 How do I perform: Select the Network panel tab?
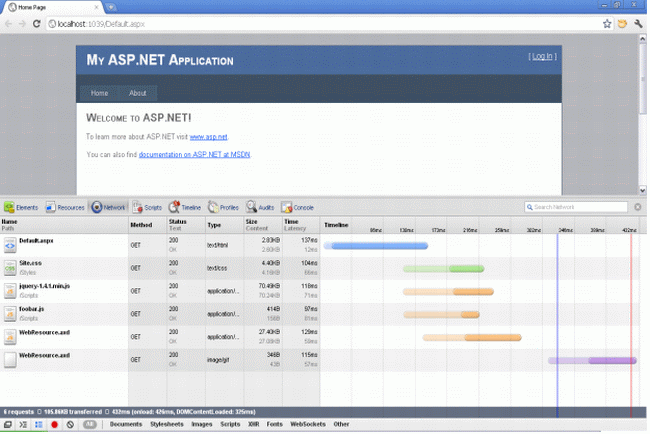(109, 207)
